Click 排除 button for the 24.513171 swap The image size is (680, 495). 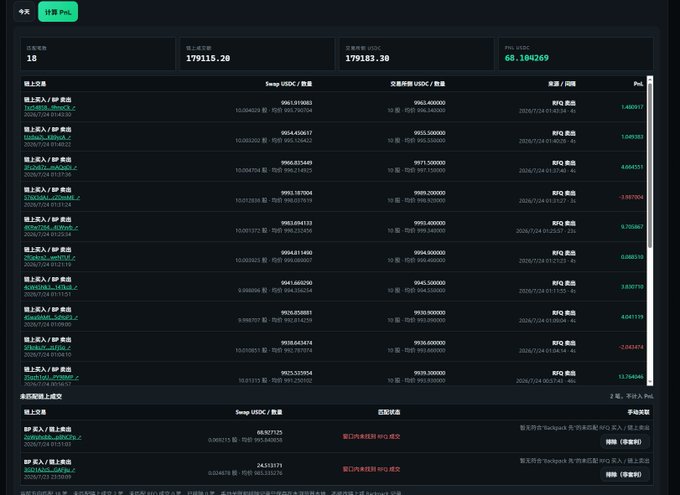pos(623,475)
